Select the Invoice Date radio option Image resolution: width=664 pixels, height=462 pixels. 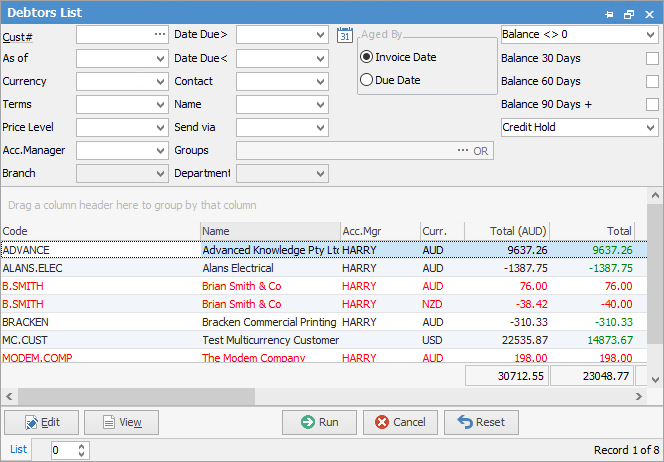(x=367, y=57)
